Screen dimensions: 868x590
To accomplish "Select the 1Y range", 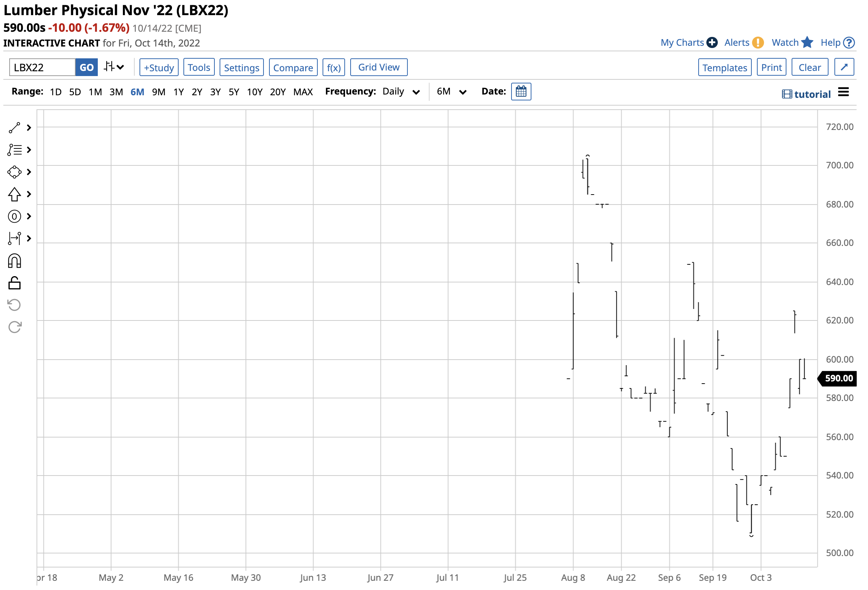I will point(179,92).
